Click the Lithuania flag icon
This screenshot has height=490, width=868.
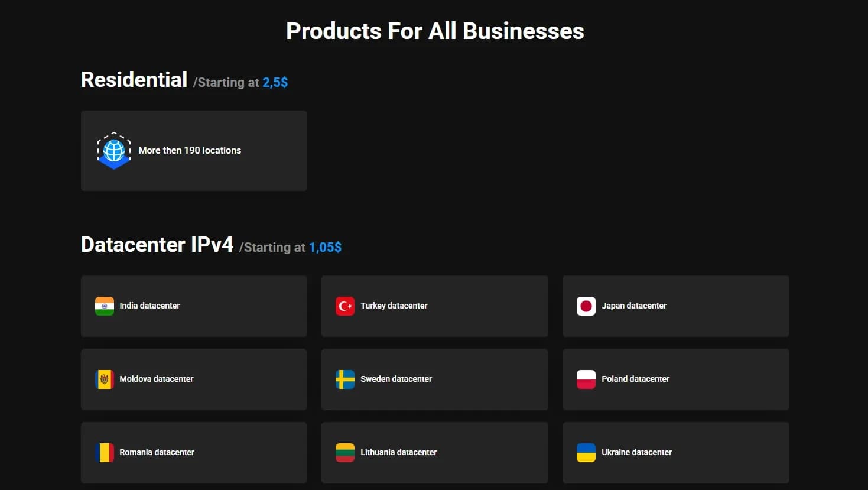click(345, 453)
